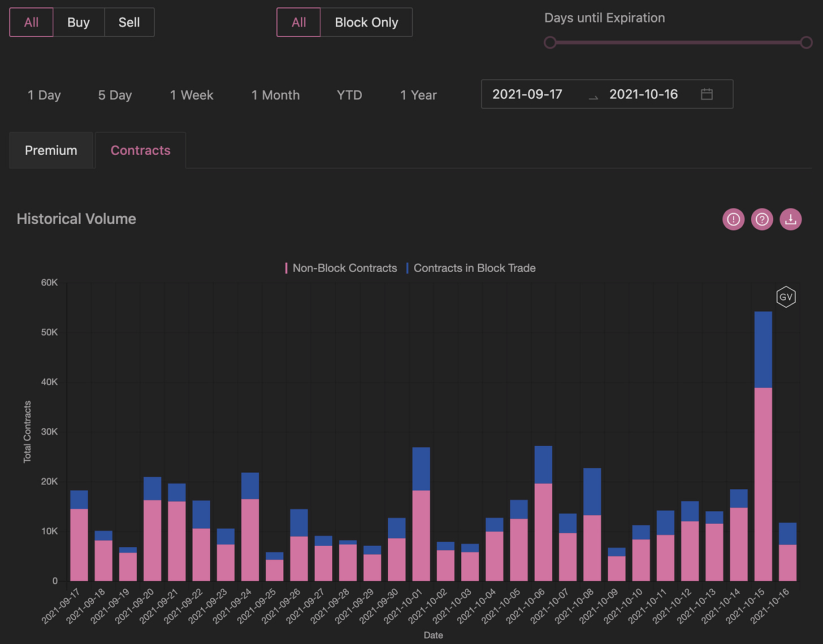
Task: Click the GV hexagon logo icon
Action: click(x=786, y=297)
